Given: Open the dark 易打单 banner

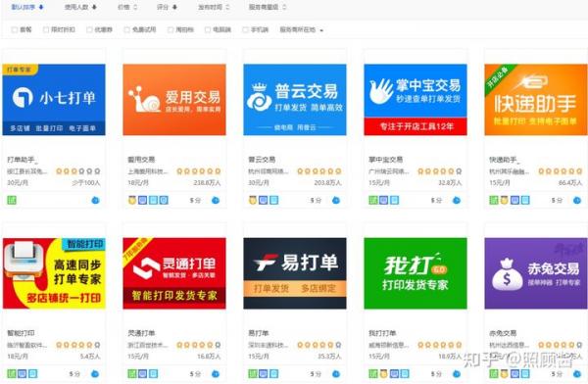Looking at the screenshot, I should click(295, 273).
